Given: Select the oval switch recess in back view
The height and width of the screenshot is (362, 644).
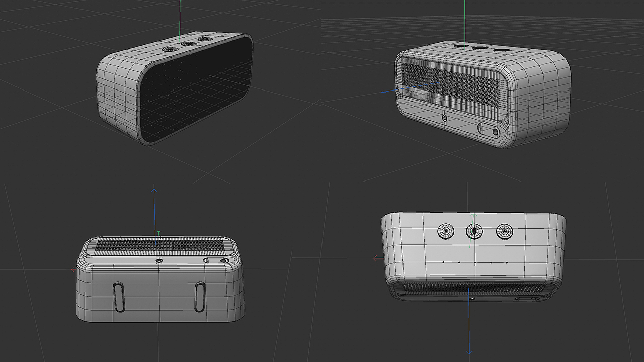Looking at the screenshot, I should coord(489,130).
